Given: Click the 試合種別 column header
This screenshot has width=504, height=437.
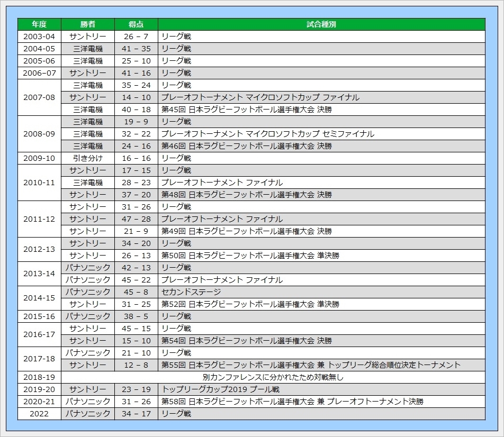Looking at the screenshot, I should pyautogui.click(x=321, y=24).
